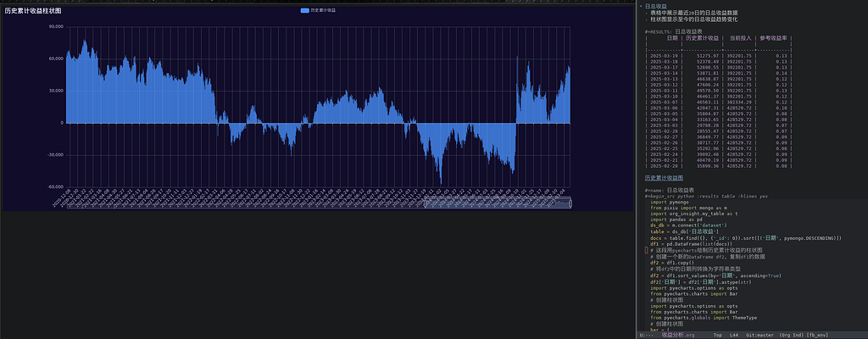Click the right handle of the chart zoom slider
The height and width of the screenshot is (339, 868).
[x=570, y=202]
